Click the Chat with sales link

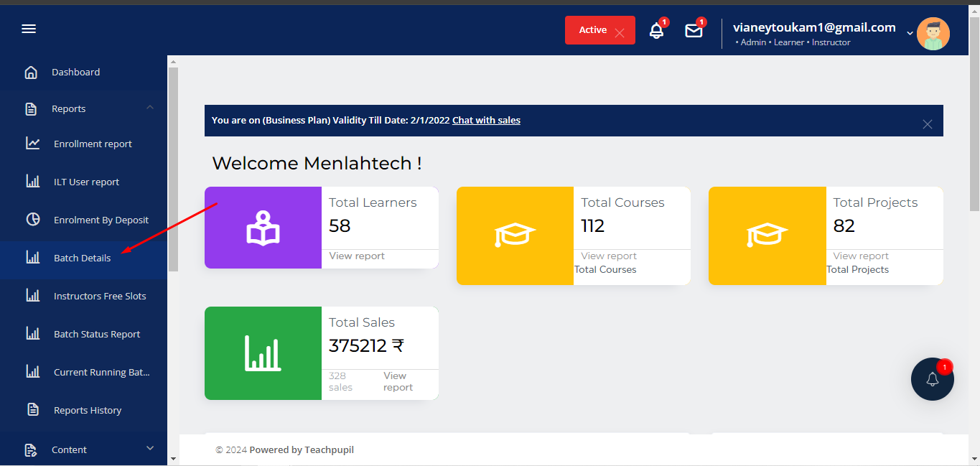[486, 120]
